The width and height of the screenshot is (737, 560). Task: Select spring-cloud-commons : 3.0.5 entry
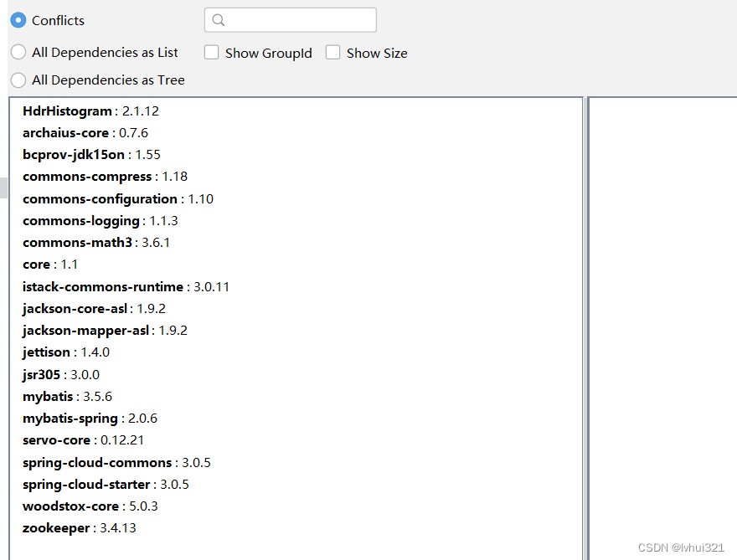point(116,463)
